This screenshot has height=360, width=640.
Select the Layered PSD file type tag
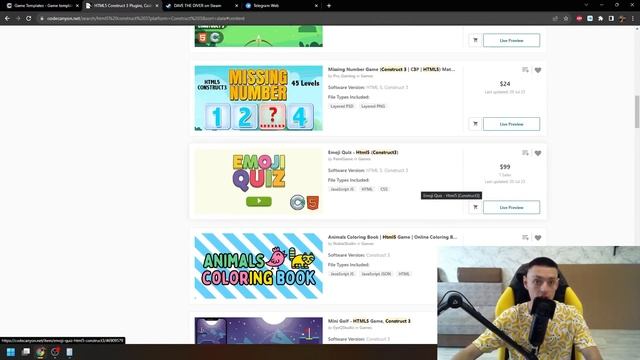342,106
